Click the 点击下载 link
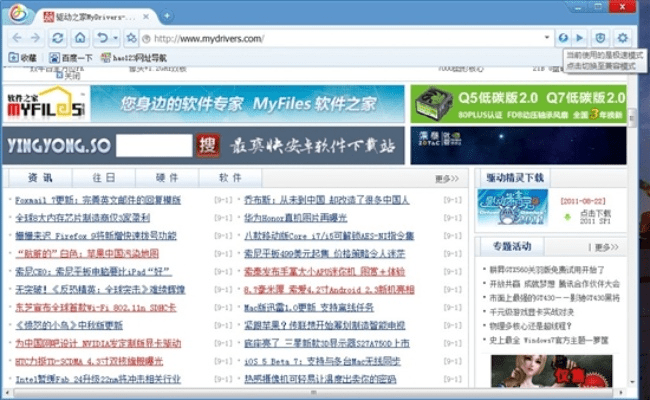The height and width of the screenshot is (400, 650). pos(595,213)
